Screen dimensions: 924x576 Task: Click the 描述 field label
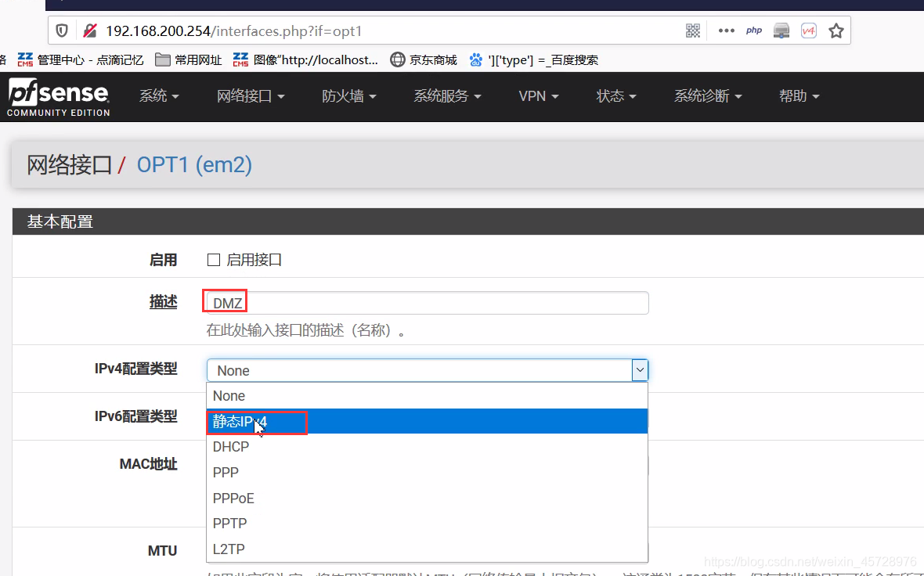click(x=163, y=302)
